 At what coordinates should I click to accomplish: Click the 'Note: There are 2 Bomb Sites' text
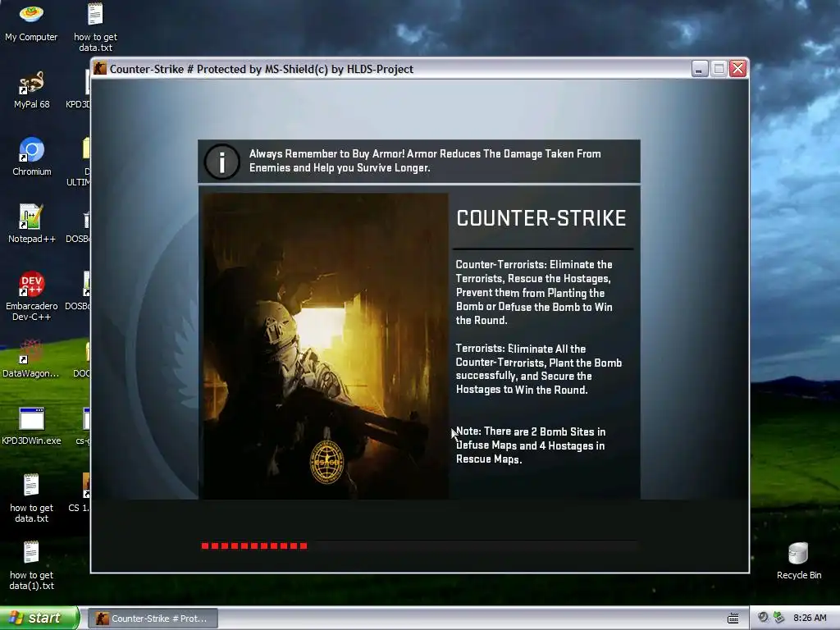(x=531, y=445)
